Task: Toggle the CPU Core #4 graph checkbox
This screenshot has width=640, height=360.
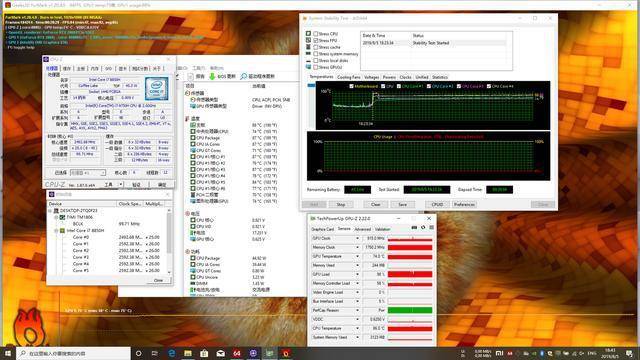Action: 489,86
